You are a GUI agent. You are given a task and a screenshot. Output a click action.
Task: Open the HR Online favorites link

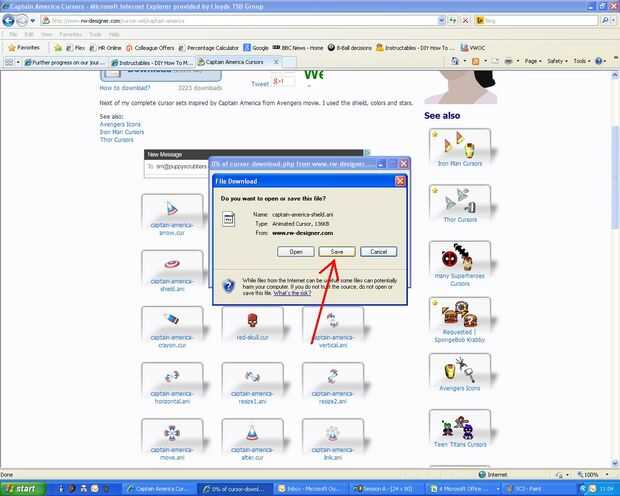tap(105, 48)
